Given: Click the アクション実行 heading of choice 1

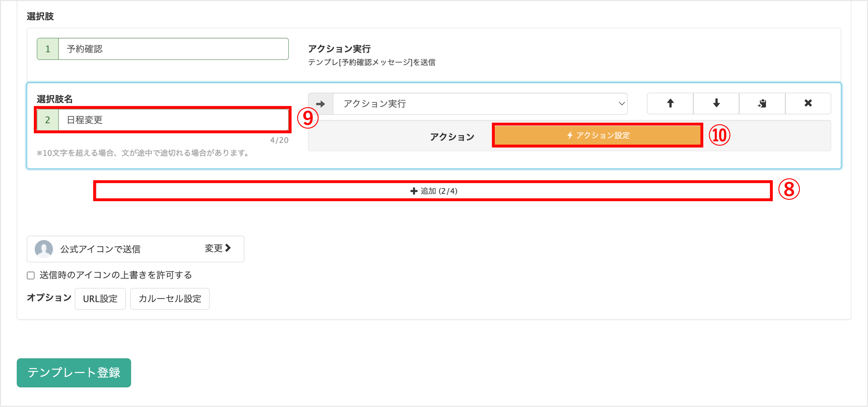Looking at the screenshot, I should coord(339,49).
